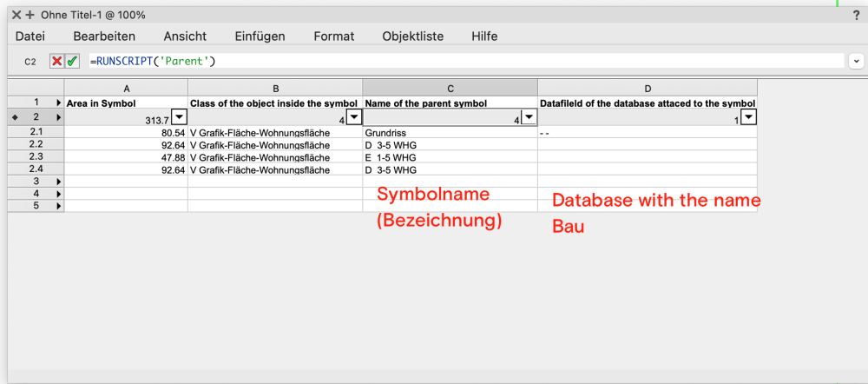Open column C dropdown in row 2
The height and width of the screenshot is (384, 868).
coord(529,117)
